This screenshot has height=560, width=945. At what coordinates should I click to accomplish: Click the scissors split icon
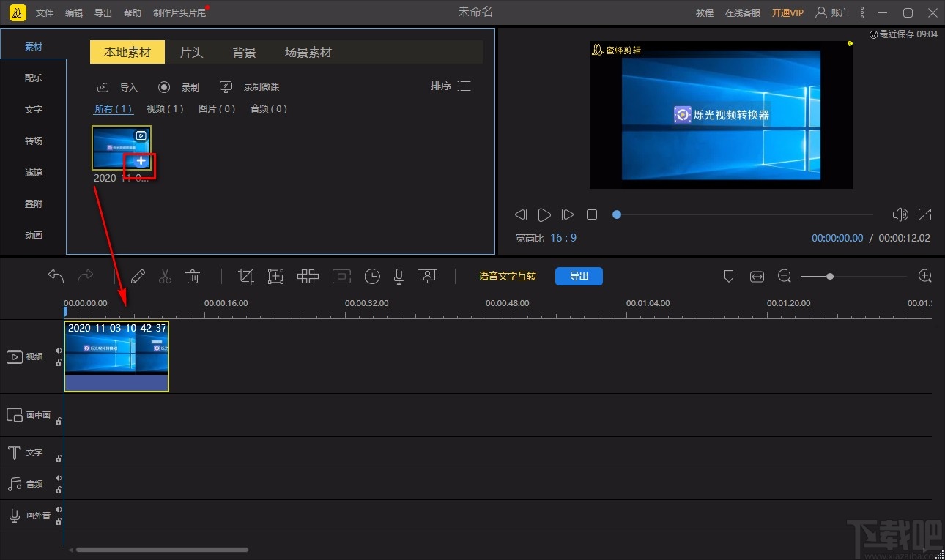[x=165, y=276]
